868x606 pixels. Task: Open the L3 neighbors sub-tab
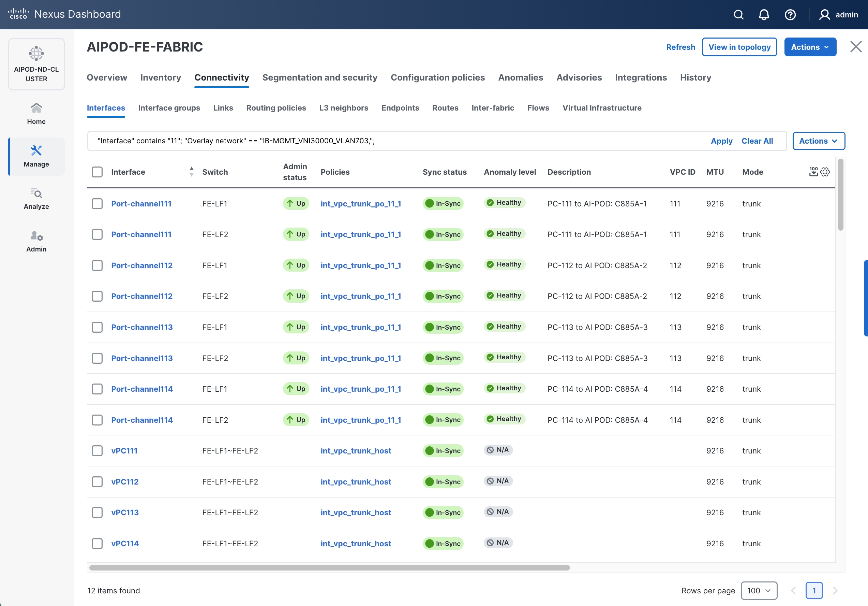point(343,108)
